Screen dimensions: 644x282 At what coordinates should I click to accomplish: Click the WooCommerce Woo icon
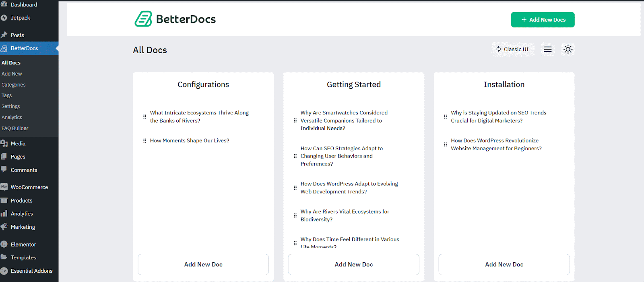click(x=4, y=187)
